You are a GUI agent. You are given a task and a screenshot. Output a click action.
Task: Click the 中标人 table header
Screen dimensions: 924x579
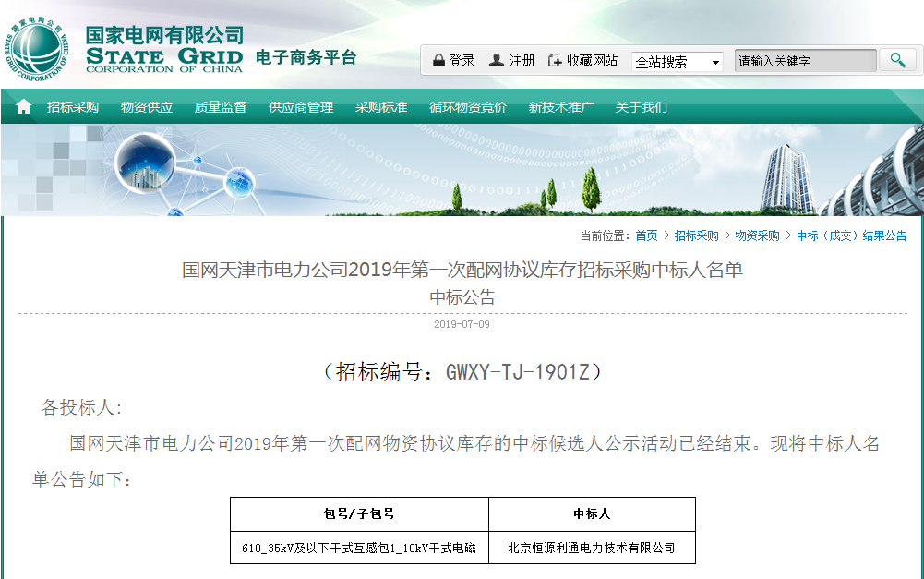[593, 514]
